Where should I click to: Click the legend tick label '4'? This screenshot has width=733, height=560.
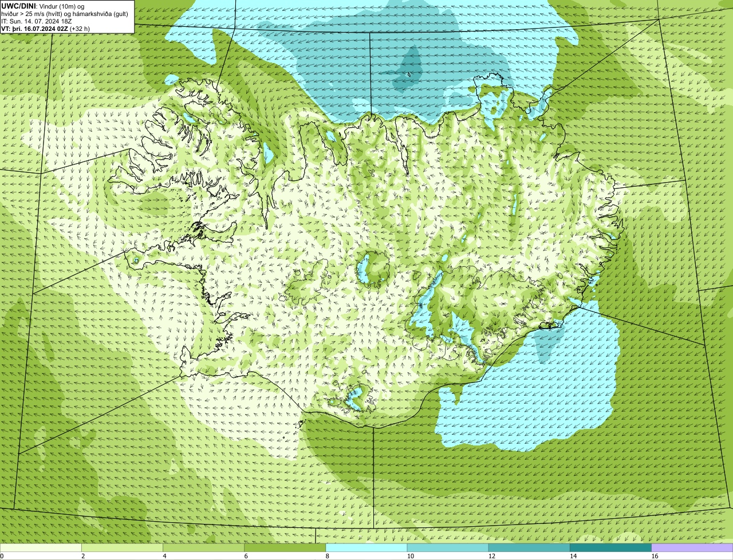point(164,556)
